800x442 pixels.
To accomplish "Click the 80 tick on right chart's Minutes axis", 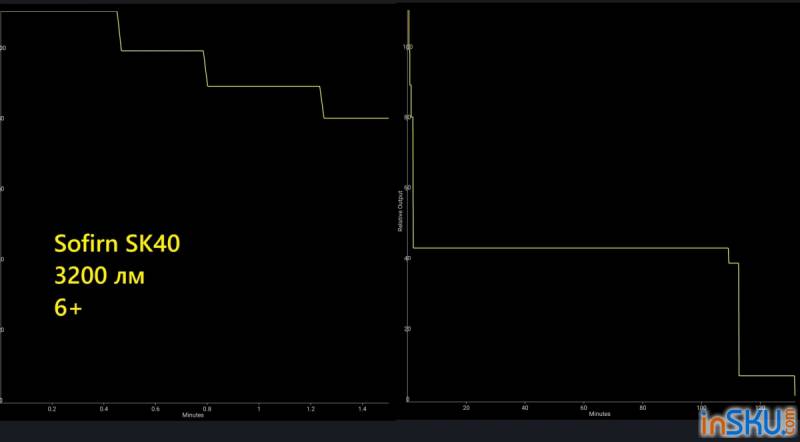I will (643, 408).
